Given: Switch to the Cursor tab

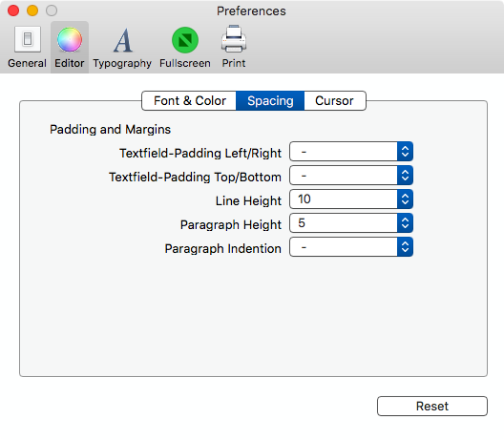Looking at the screenshot, I should click(335, 101).
